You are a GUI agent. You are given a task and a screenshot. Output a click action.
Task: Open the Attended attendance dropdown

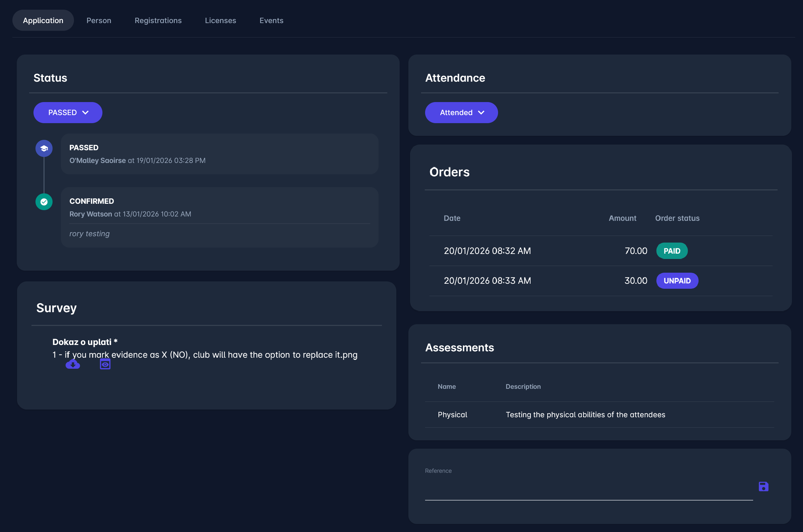point(461,113)
